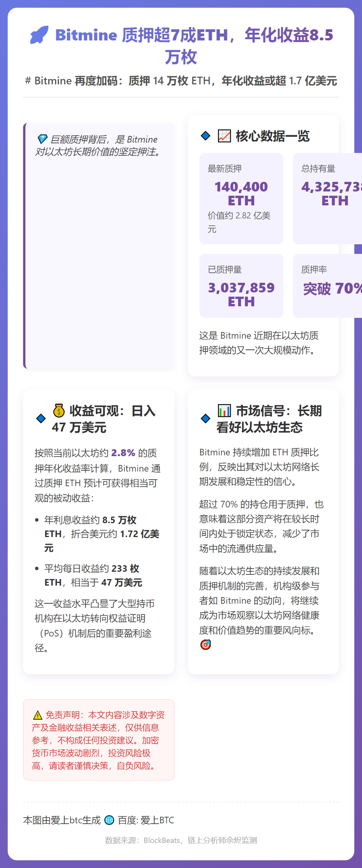Click the subtitle '# Bitmine 再度加码'
Screen dimensions: 362x868
click(181, 81)
